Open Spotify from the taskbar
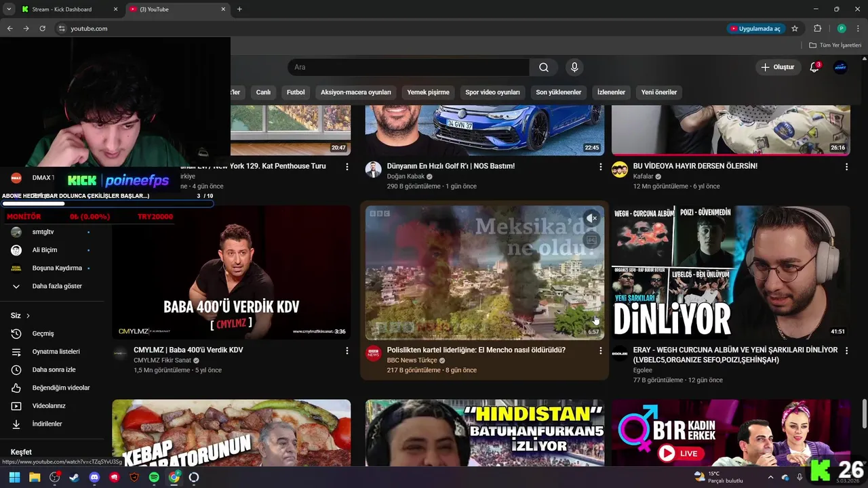Screen dimensions: 868x488 tap(154, 477)
